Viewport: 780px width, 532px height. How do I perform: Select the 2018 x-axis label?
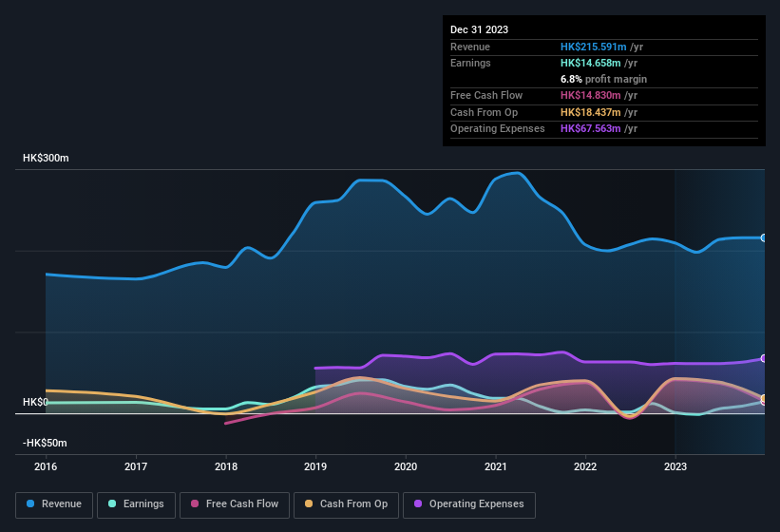226,466
